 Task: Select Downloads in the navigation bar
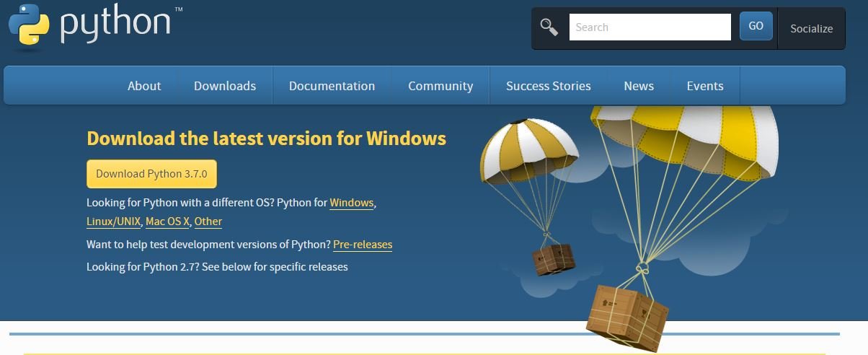(225, 86)
